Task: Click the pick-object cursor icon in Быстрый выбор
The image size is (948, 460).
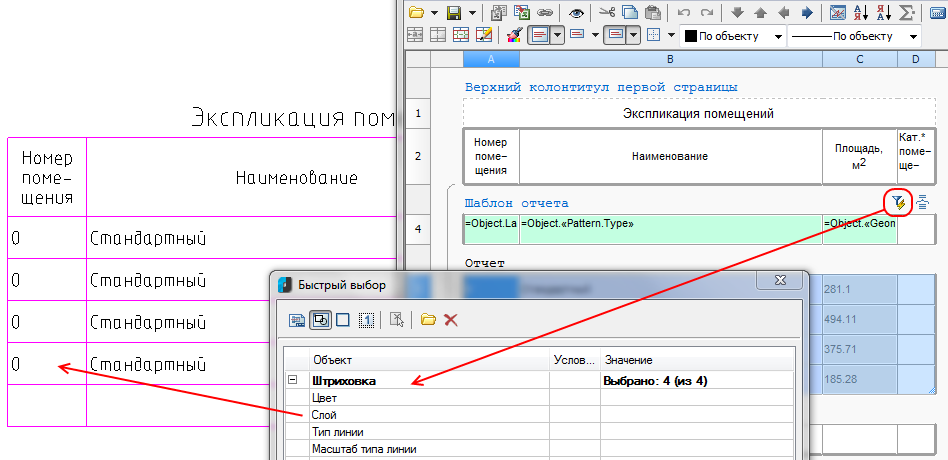Action: pyautogui.click(x=396, y=320)
